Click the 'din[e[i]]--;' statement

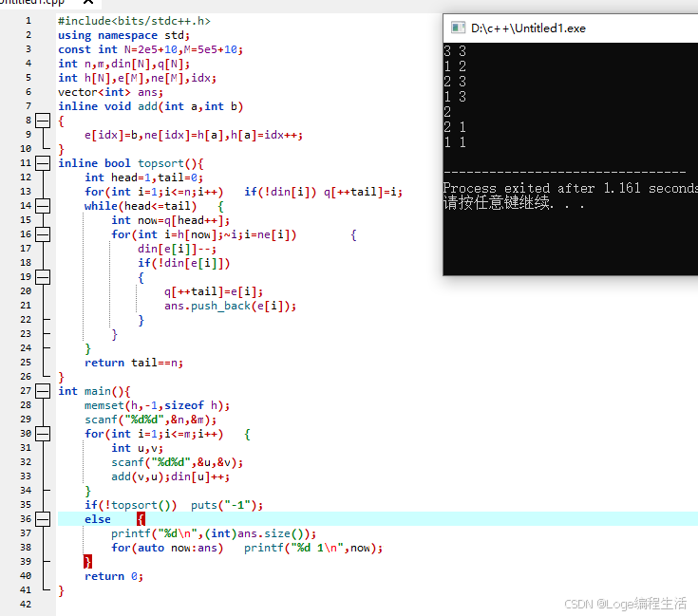(178, 249)
